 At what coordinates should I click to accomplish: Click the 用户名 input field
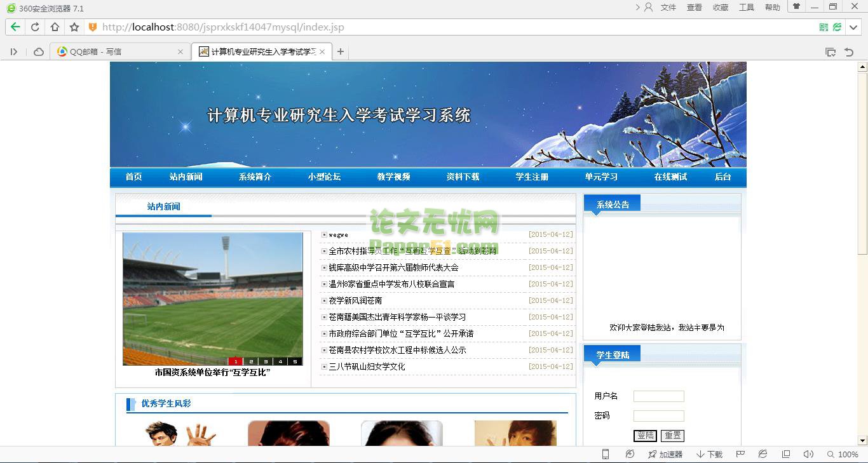click(x=659, y=396)
